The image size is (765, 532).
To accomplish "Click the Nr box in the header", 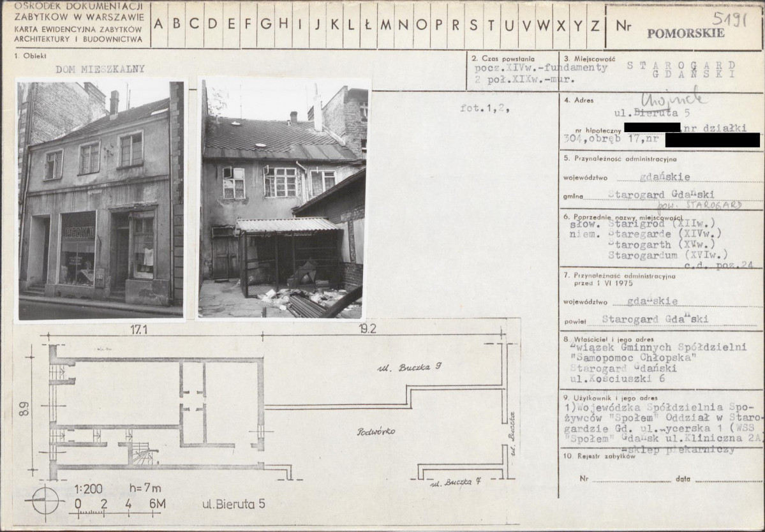I will pos(623,26).
